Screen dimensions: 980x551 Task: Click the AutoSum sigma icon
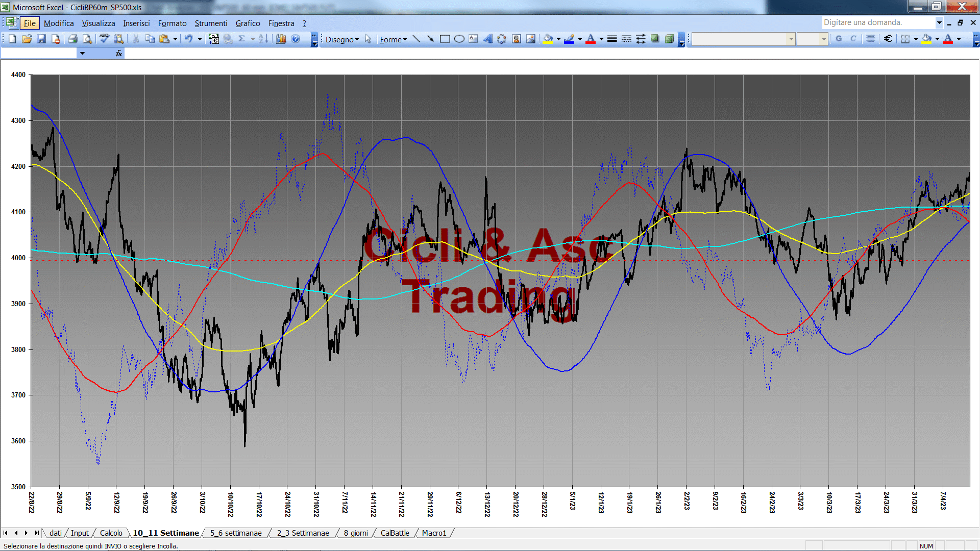point(242,39)
